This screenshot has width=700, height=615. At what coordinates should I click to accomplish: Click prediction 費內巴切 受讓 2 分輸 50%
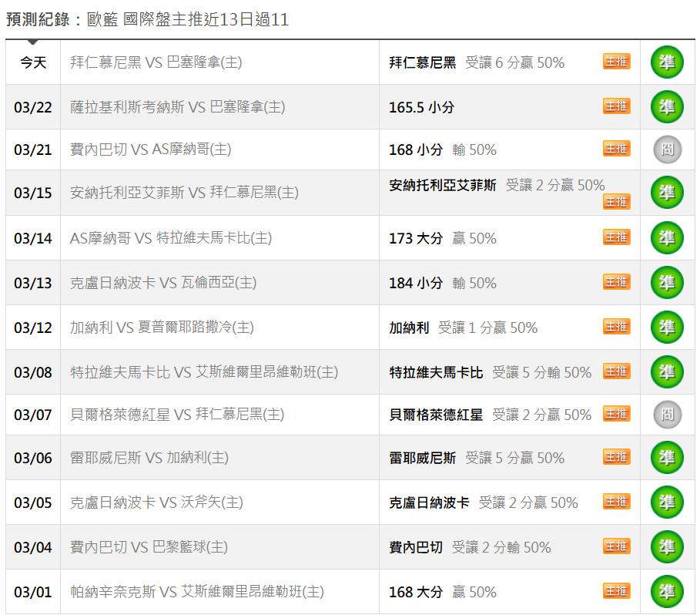(470, 547)
